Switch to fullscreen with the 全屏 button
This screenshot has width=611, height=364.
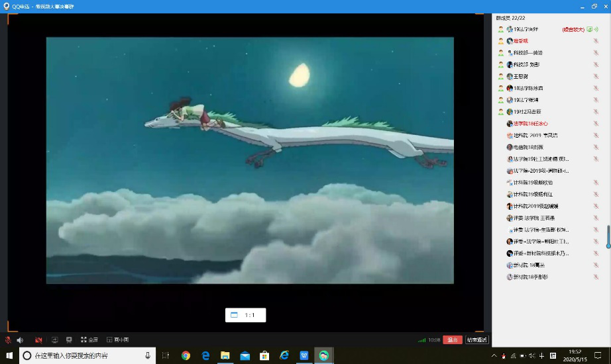(x=89, y=340)
